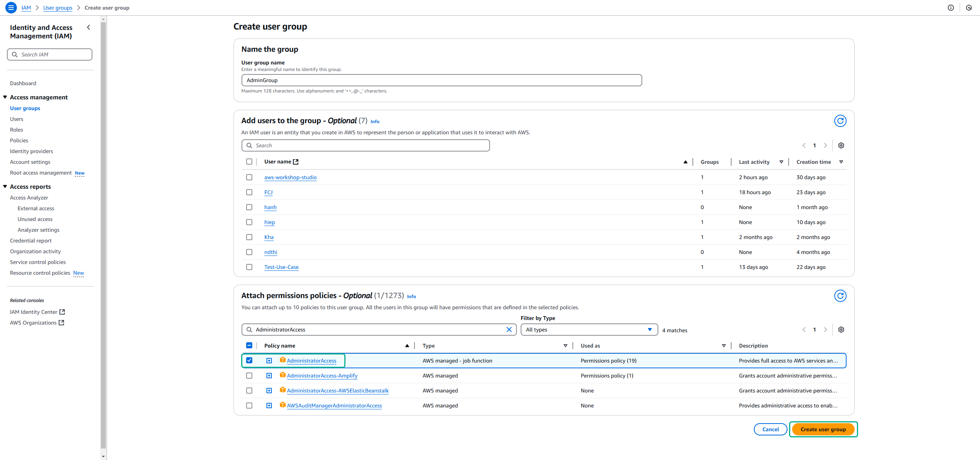Open users table preferences gear

pos(841,145)
